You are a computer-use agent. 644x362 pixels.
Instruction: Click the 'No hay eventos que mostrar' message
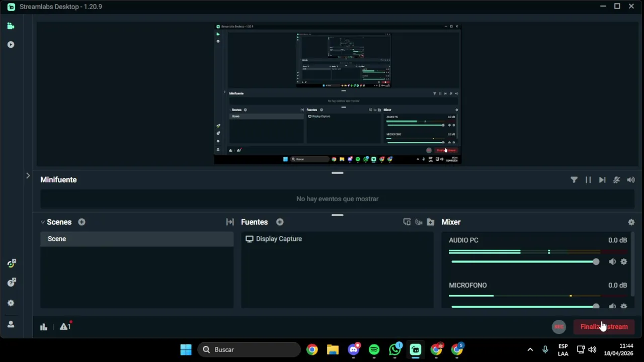[337, 199]
